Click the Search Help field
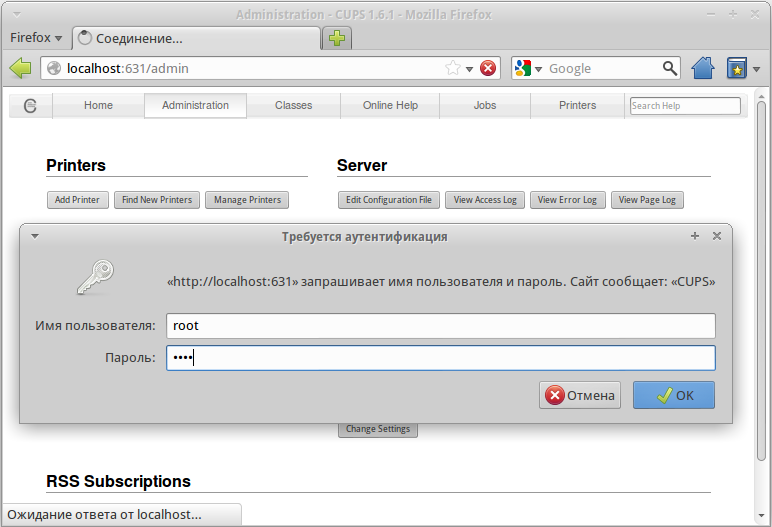The height and width of the screenshot is (527, 772). tap(685, 106)
